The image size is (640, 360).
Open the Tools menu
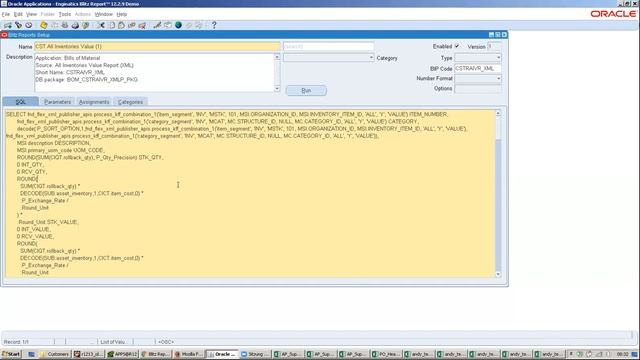[x=65, y=14]
